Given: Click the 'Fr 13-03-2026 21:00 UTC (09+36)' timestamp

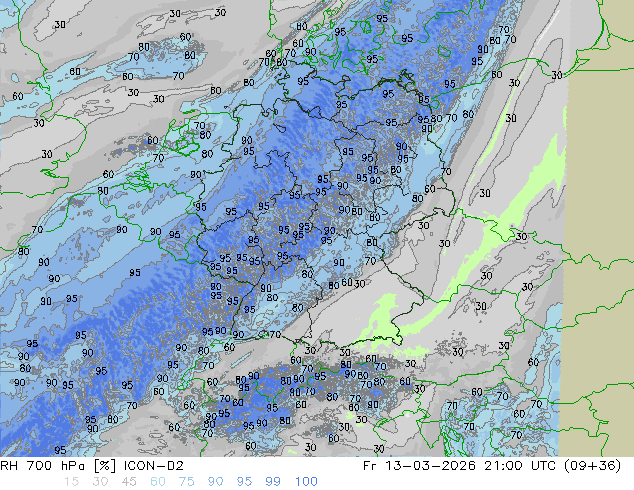Looking at the screenshot, I should pyautogui.click(x=492, y=466).
